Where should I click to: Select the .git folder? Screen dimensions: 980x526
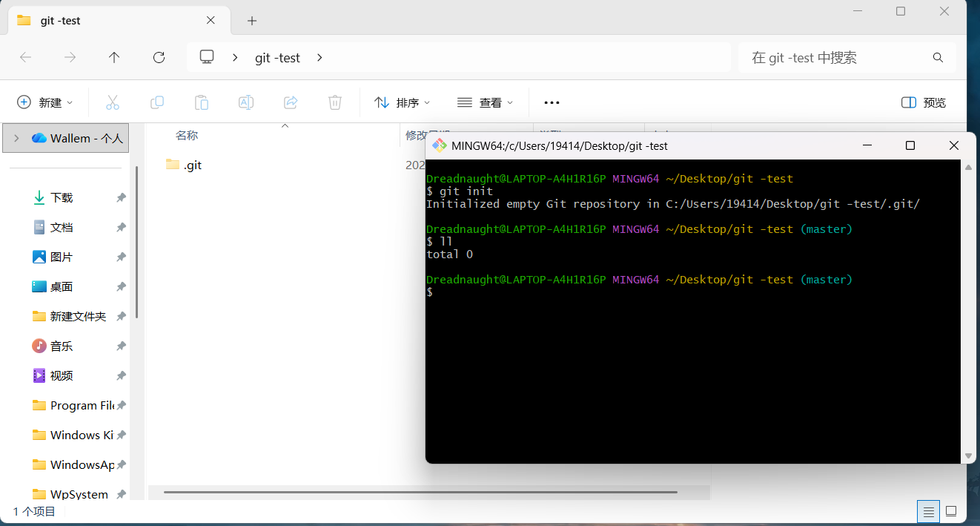pyautogui.click(x=184, y=165)
